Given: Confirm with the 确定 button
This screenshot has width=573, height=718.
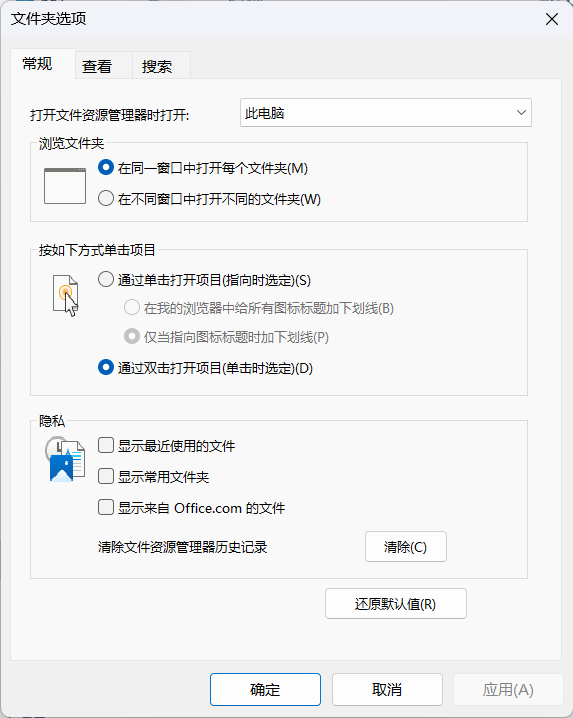Looking at the screenshot, I should point(265,689).
